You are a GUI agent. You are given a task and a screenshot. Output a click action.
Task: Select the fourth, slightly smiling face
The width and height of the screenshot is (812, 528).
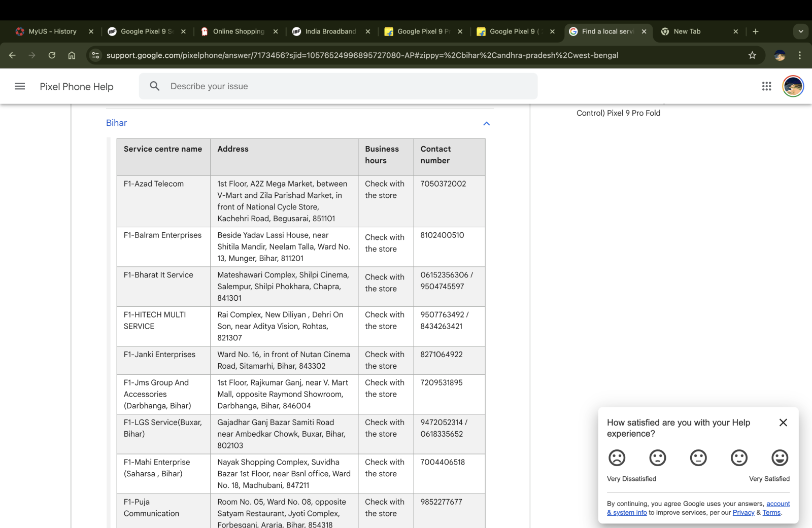tap(739, 458)
